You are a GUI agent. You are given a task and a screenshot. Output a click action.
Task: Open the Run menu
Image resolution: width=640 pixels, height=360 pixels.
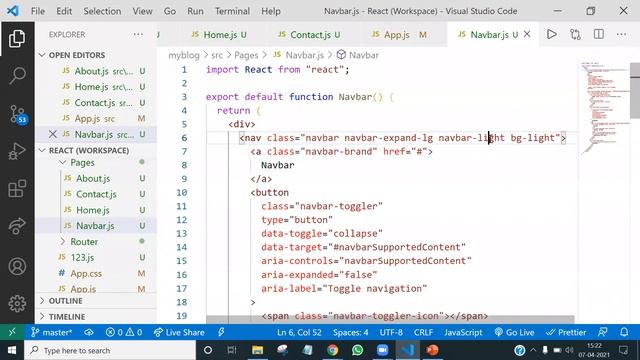pyautogui.click(x=195, y=11)
